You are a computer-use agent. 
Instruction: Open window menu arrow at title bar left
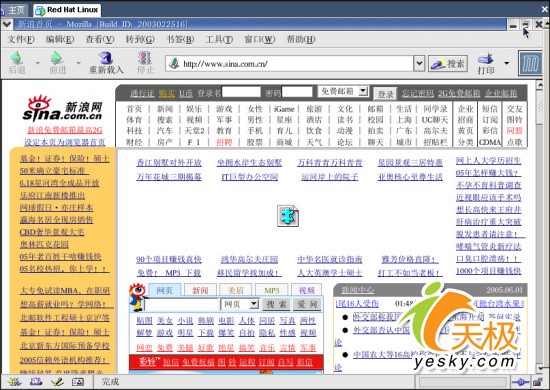[x=6, y=25]
